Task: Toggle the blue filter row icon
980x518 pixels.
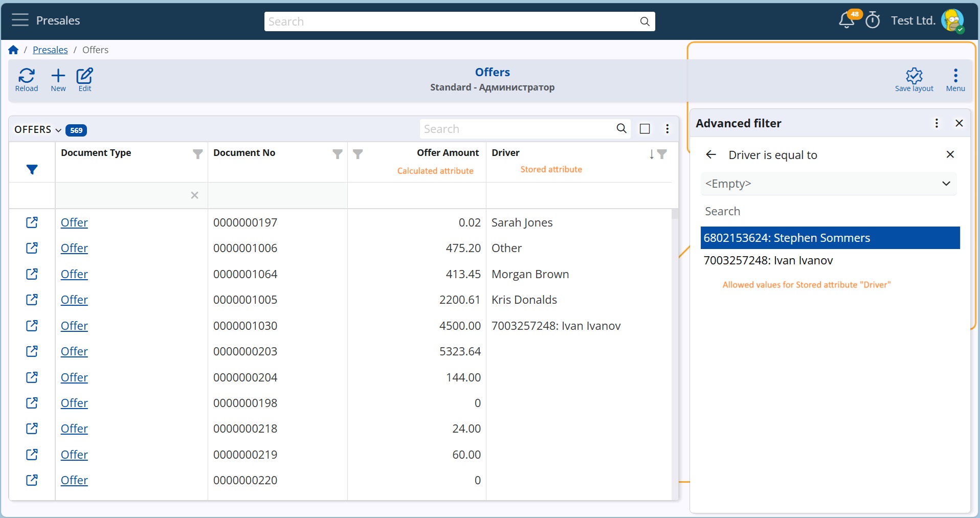Action: [32, 170]
